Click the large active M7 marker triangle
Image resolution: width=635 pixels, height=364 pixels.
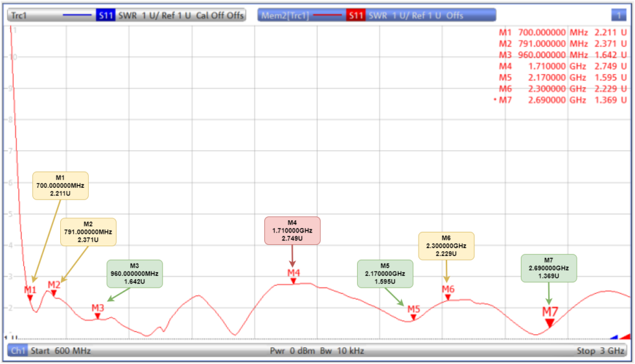(x=549, y=322)
